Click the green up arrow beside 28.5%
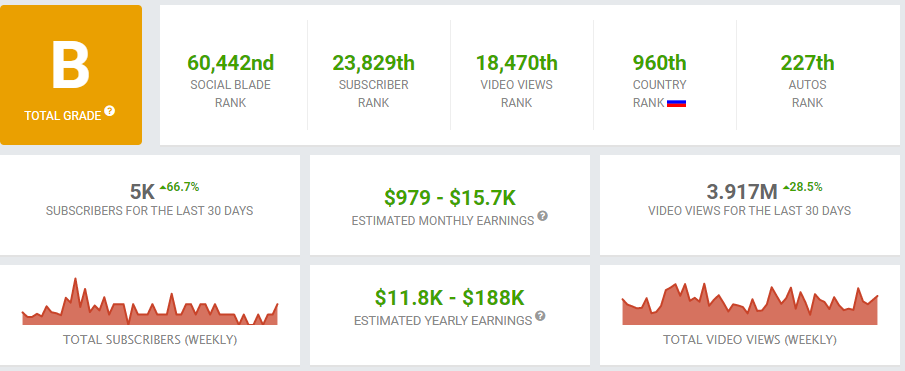Screen dimensions: 905x371 [786, 188]
